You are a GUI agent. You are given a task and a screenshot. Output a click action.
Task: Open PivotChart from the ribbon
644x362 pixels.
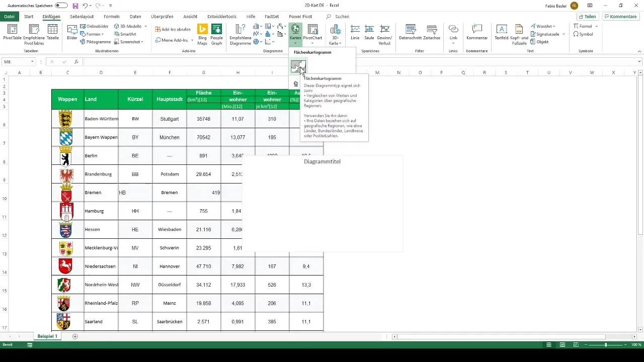tap(312, 34)
